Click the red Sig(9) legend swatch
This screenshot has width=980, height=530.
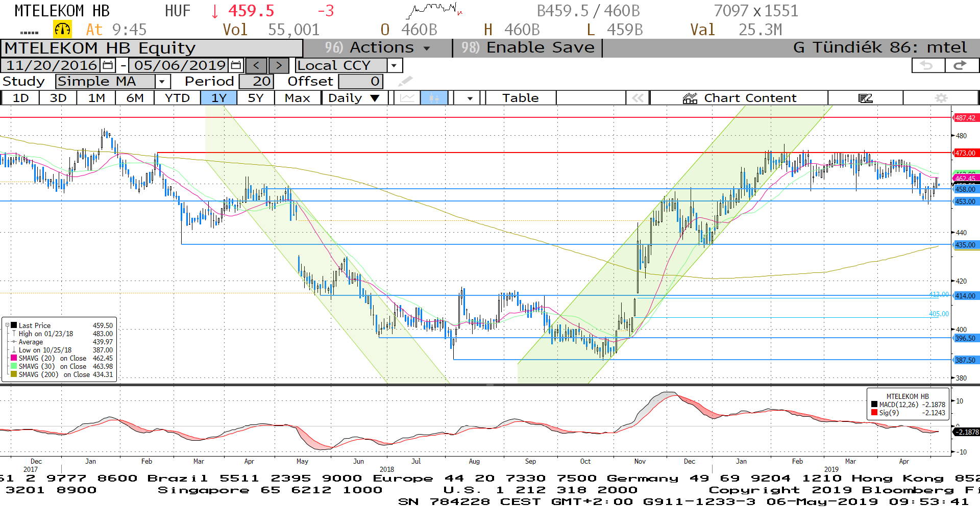[x=874, y=413]
